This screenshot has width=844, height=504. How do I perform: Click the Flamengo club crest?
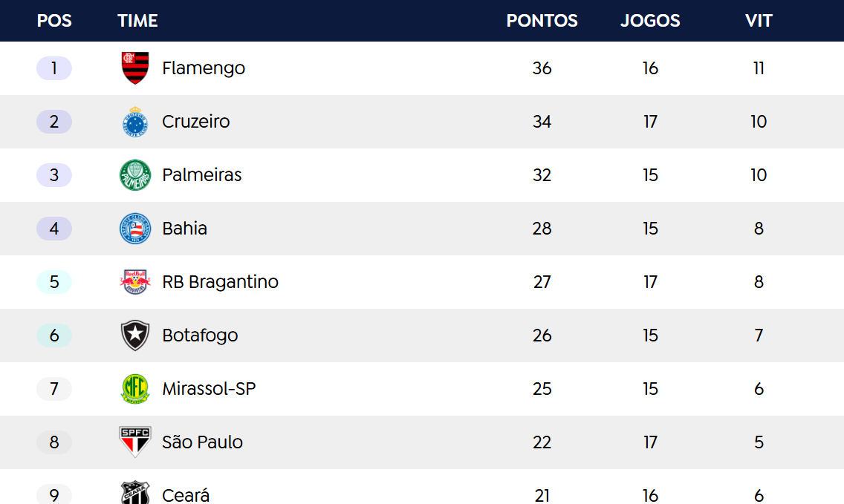tap(135, 68)
